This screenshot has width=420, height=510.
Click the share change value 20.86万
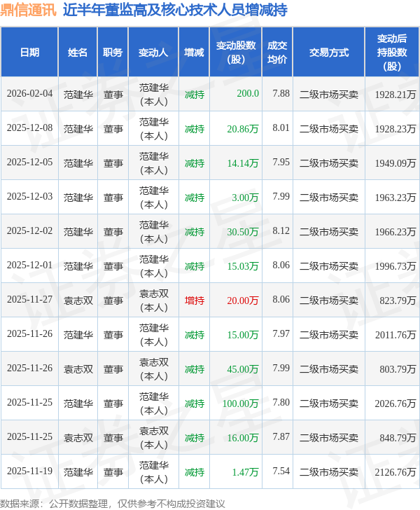pyautogui.click(x=243, y=129)
